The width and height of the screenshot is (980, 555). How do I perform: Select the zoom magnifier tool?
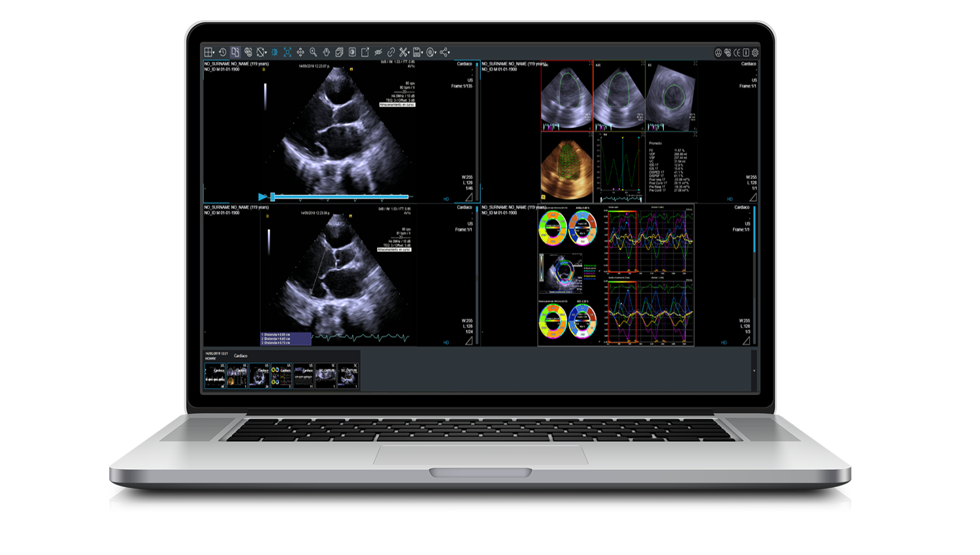(314, 52)
